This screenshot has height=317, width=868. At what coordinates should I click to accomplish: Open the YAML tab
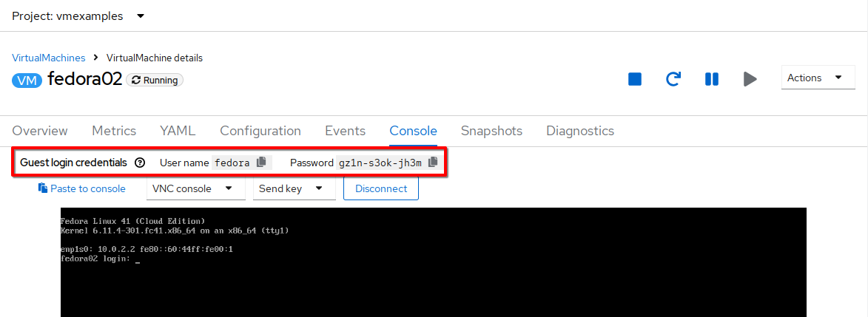(178, 131)
